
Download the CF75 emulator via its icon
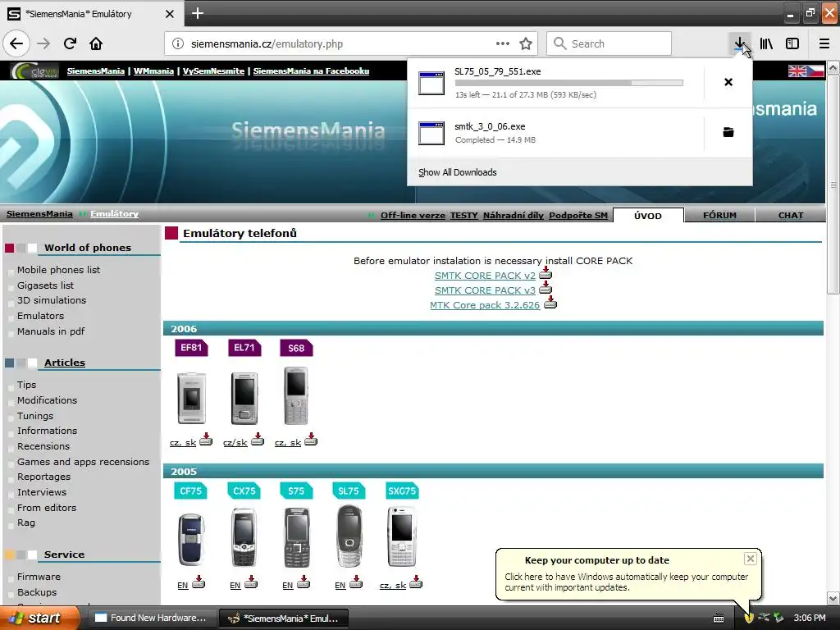(199, 582)
